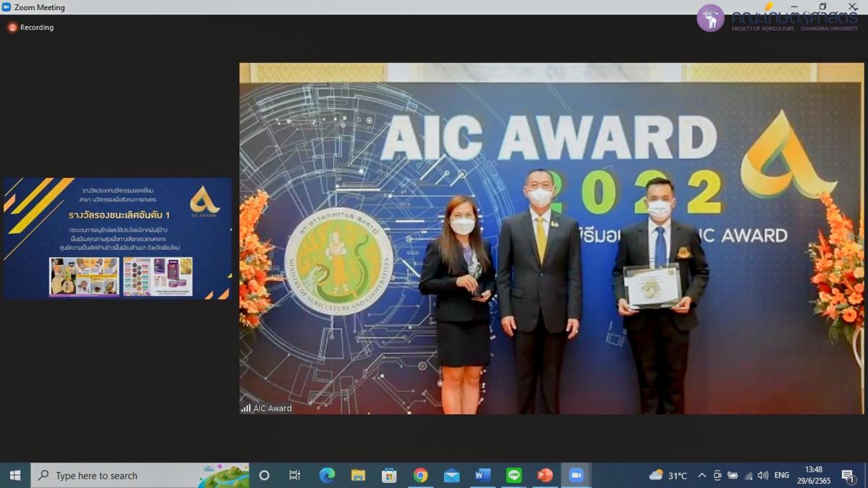Switch to Microsoft Word on the taskbar

(x=482, y=476)
